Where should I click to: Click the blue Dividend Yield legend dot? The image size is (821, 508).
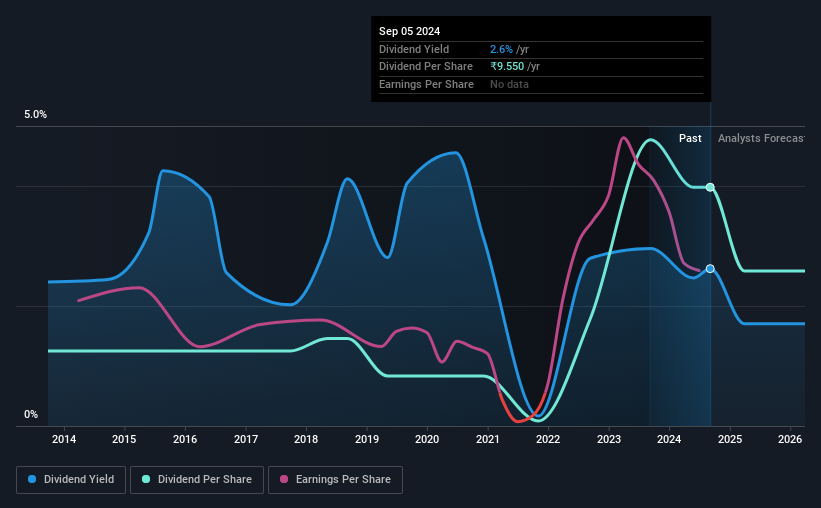point(32,479)
